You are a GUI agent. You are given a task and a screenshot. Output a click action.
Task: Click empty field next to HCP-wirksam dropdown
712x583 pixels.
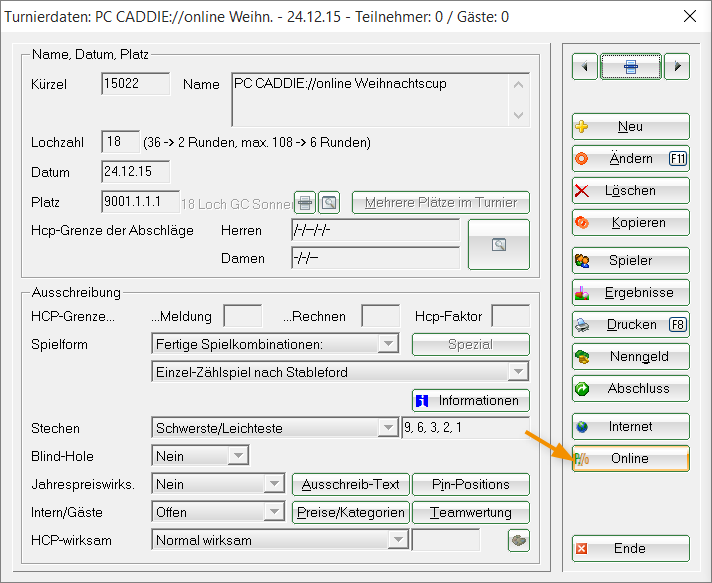(x=446, y=540)
